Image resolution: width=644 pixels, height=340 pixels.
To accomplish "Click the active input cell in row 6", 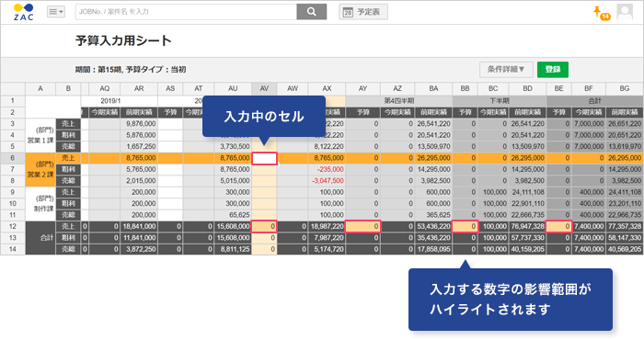I will pyautogui.click(x=264, y=158).
